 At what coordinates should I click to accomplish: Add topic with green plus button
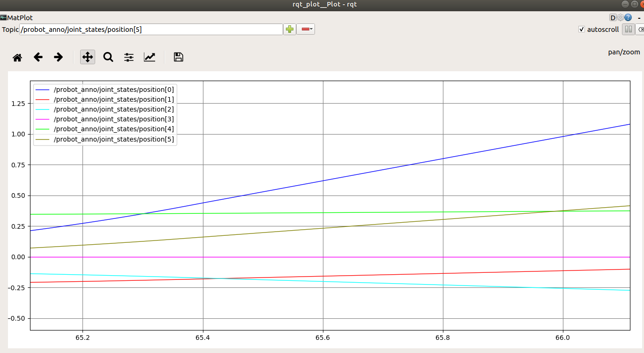[290, 29]
